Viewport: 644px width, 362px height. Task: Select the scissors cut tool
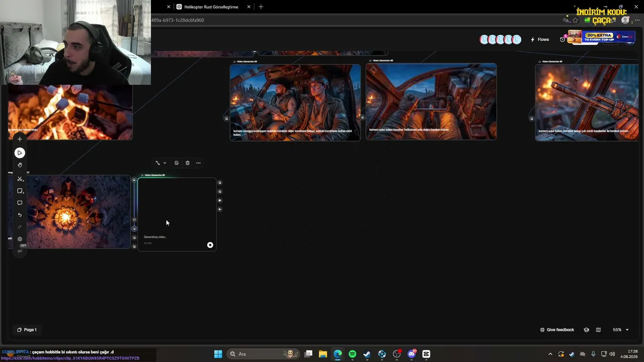click(x=20, y=179)
